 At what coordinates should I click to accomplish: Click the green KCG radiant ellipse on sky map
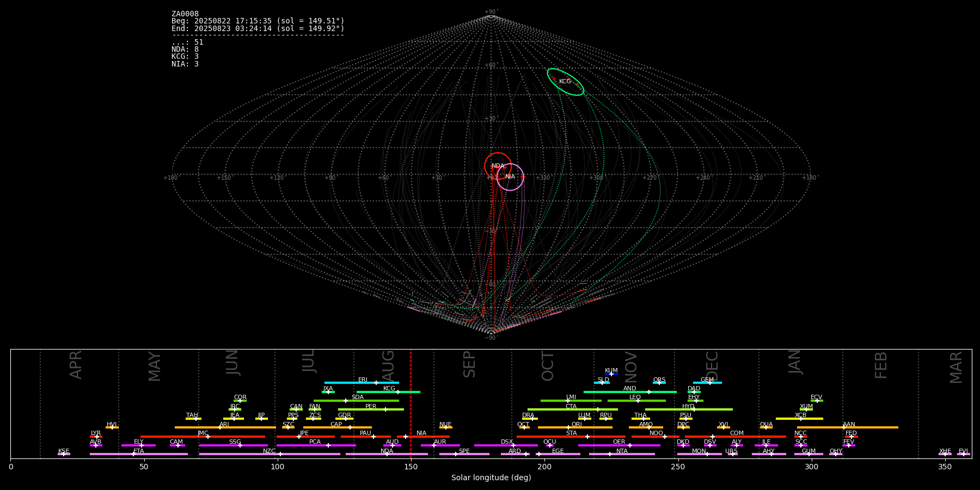pyautogui.click(x=566, y=82)
